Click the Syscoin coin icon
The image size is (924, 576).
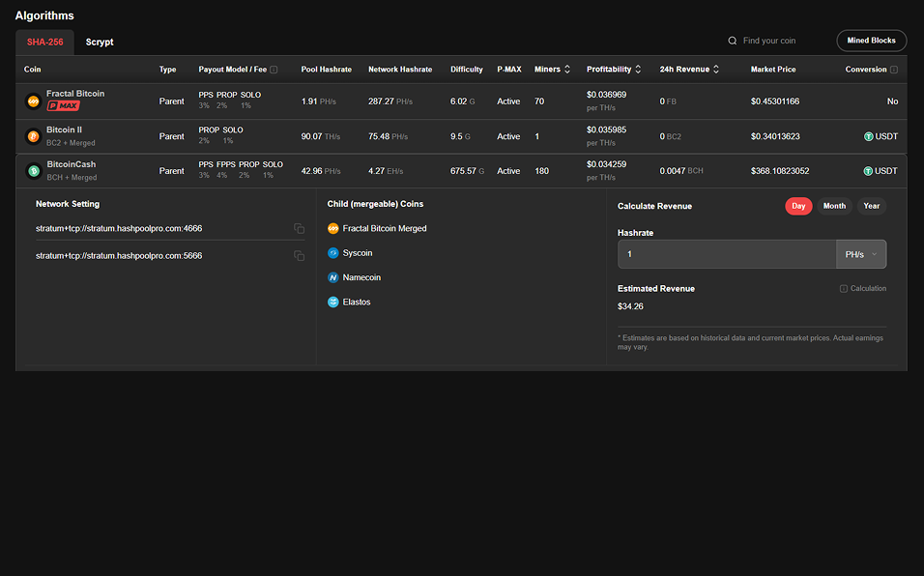pos(332,253)
